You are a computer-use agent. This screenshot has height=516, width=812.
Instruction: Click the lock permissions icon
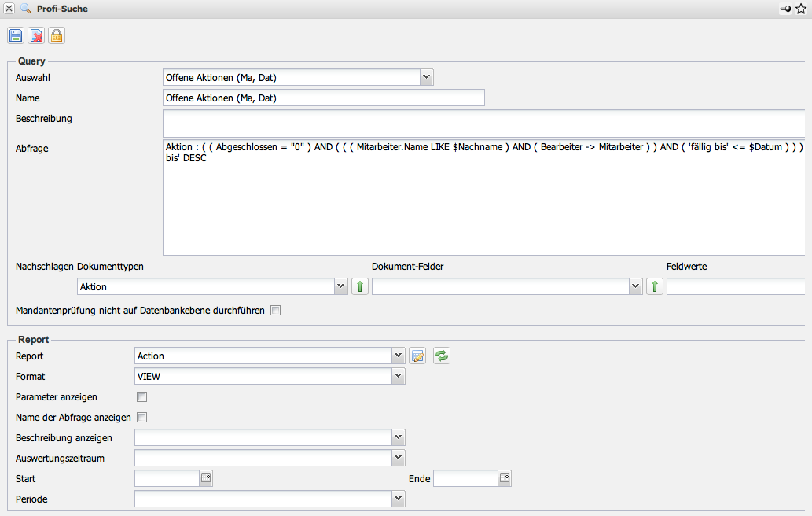pos(57,35)
